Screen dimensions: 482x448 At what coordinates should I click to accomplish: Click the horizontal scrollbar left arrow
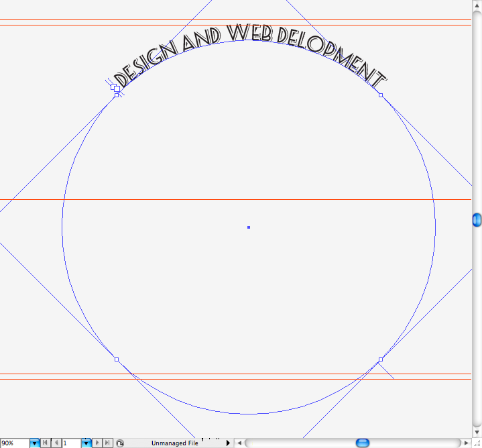click(x=239, y=443)
